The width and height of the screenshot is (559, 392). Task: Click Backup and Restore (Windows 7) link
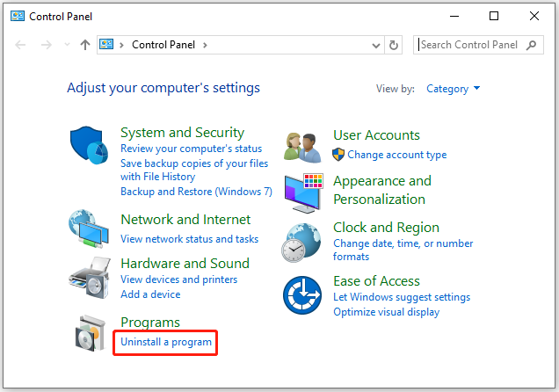coord(196,192)
